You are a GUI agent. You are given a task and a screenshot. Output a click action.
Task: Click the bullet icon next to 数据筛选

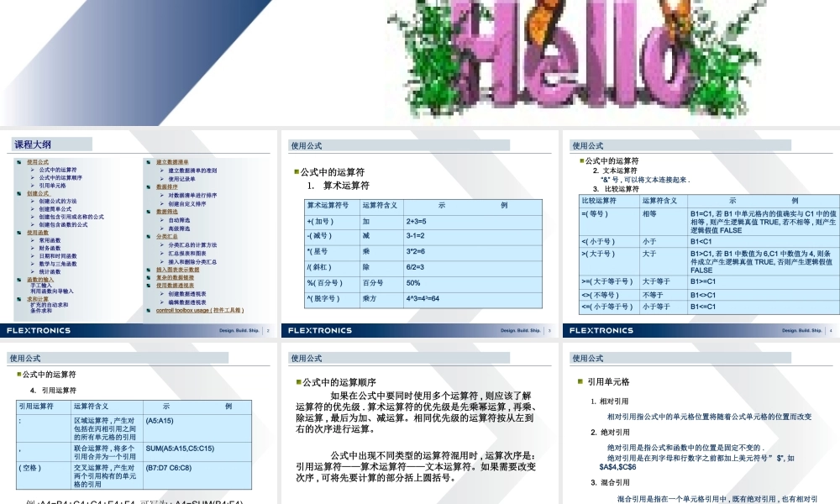(x=147, y=212)
